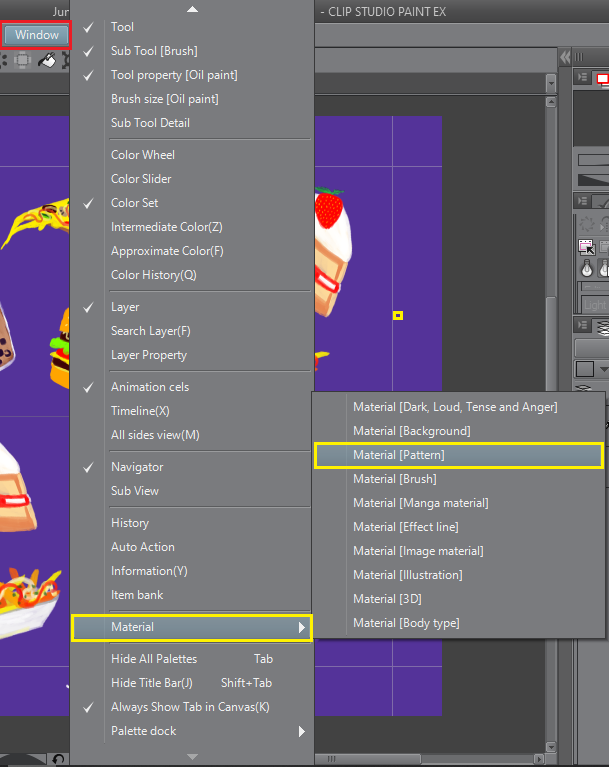609x767 pixels.
Task: Choose Material [Background]
Action: point(458,431)
